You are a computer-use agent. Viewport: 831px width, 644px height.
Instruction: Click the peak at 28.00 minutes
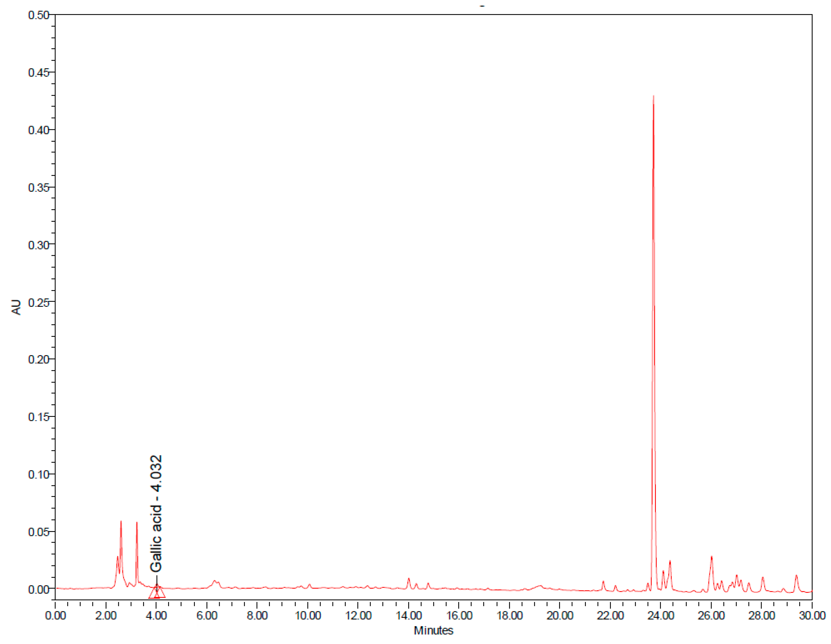click(x=762, y=578)
